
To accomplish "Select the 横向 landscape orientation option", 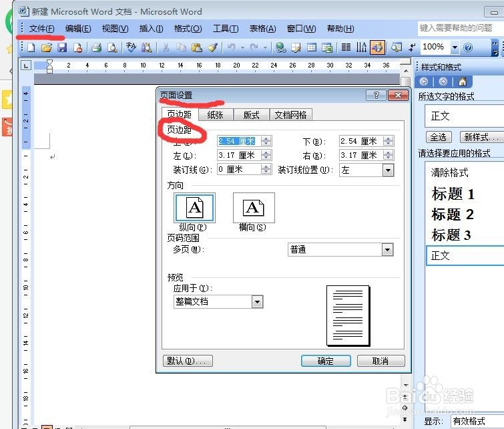I will click(254, 208).
